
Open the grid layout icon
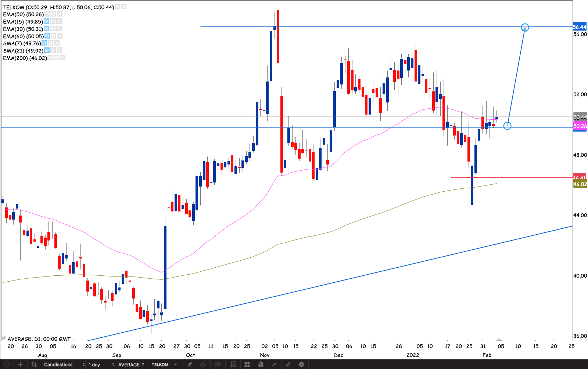pyautogui.click(x=247, y=364)
